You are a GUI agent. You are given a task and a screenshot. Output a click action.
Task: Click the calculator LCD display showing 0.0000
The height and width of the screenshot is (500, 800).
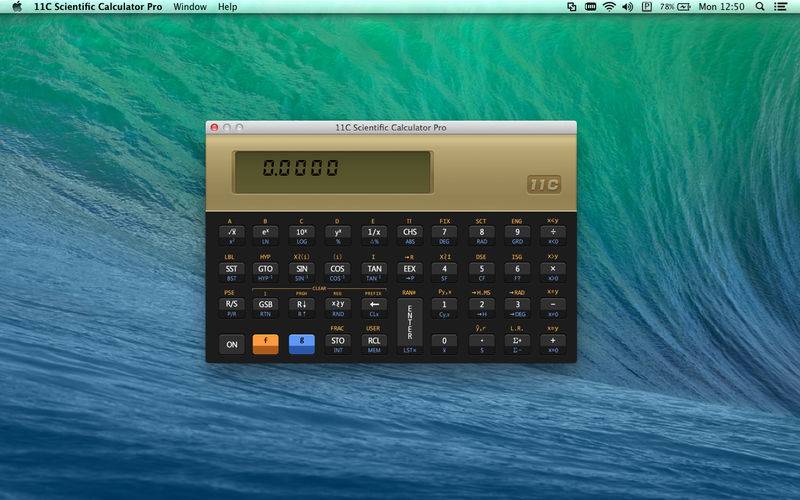(333, 172)
